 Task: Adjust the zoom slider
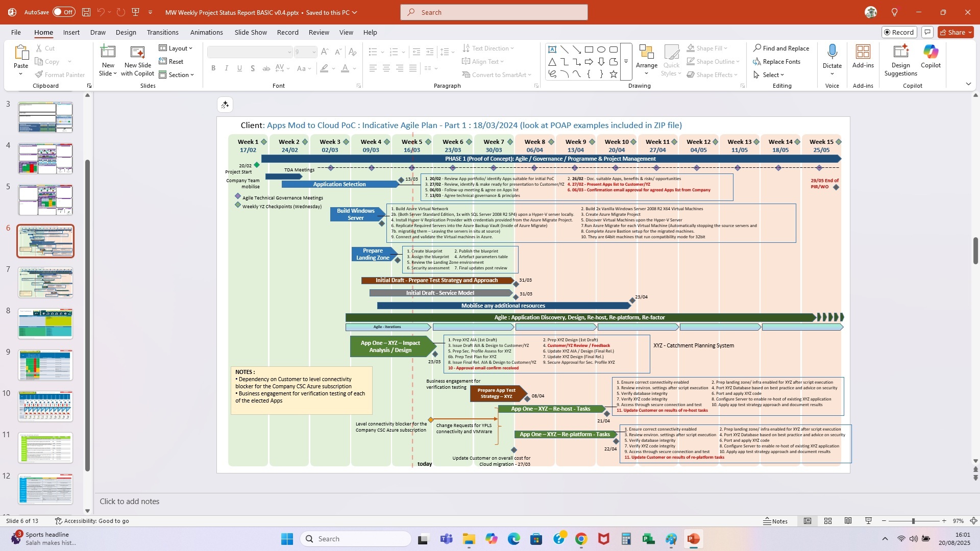pyautogui.click(x=914, y=521)
